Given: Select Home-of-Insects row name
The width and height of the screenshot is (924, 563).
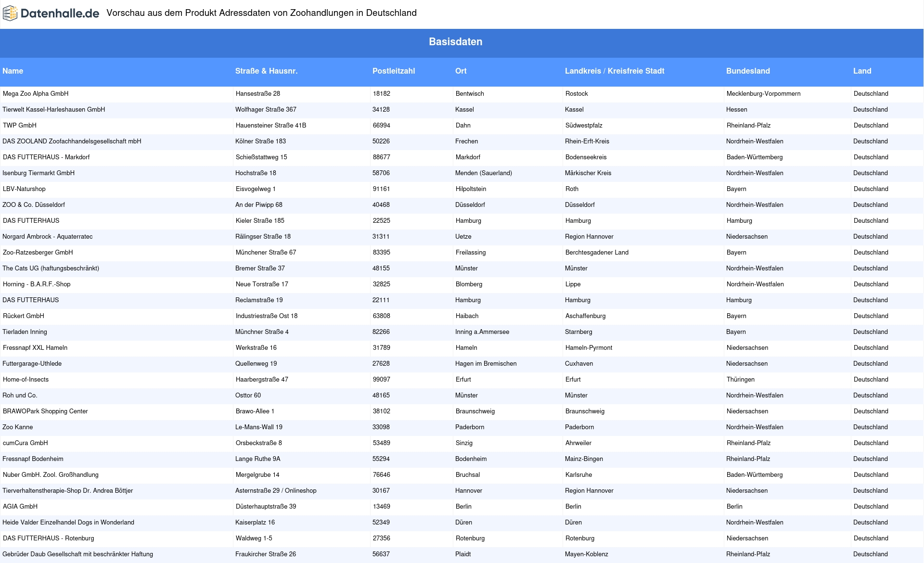Looking at the screenshot, I should (26, 380).
